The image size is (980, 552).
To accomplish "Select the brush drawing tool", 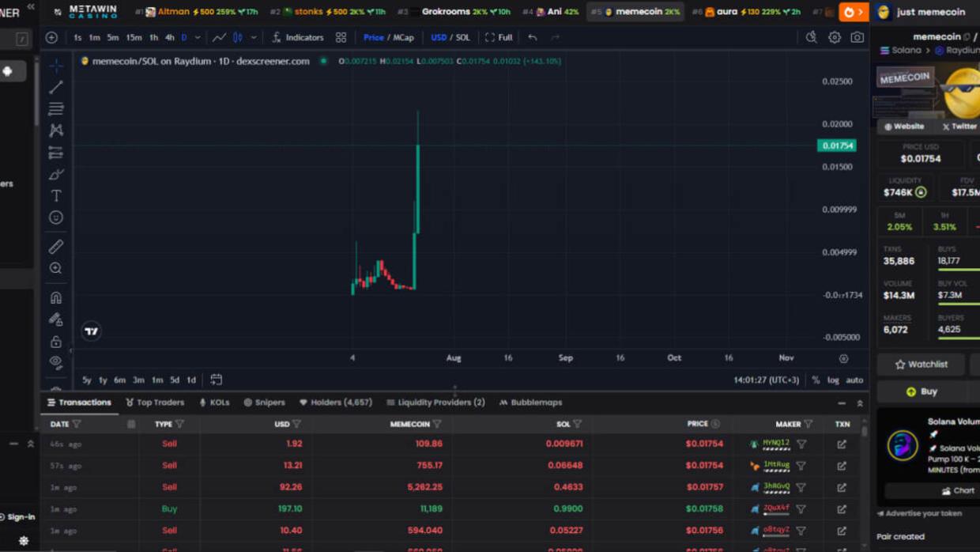I will tap(55, 174).
